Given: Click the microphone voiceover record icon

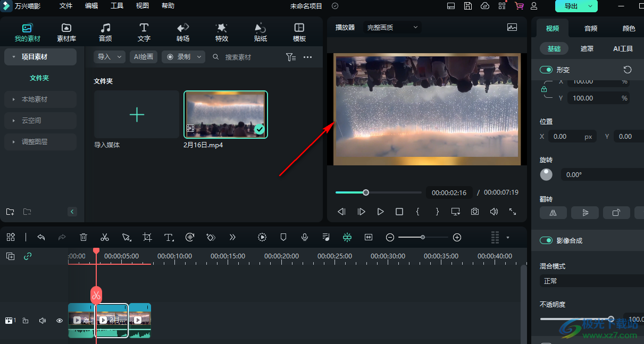Looking at the screenshot, I should click(x=305, y=237).
